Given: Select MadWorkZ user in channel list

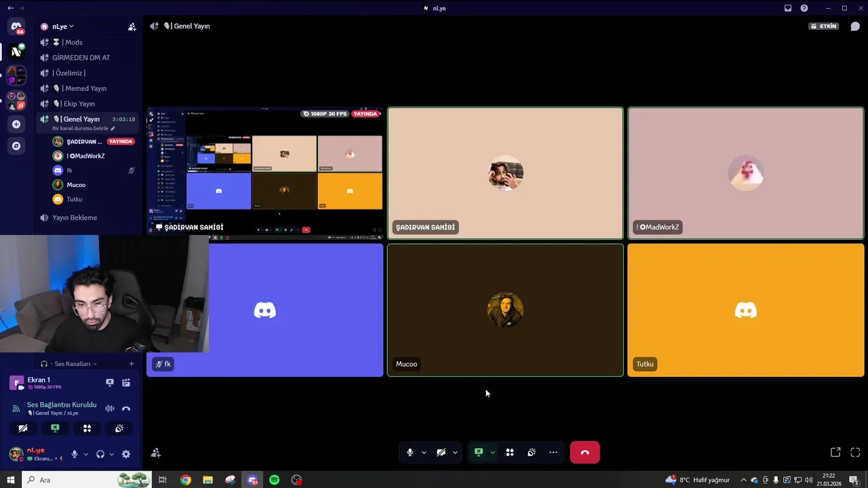Looking at the screenshot, I should click(x=94, y=156).
